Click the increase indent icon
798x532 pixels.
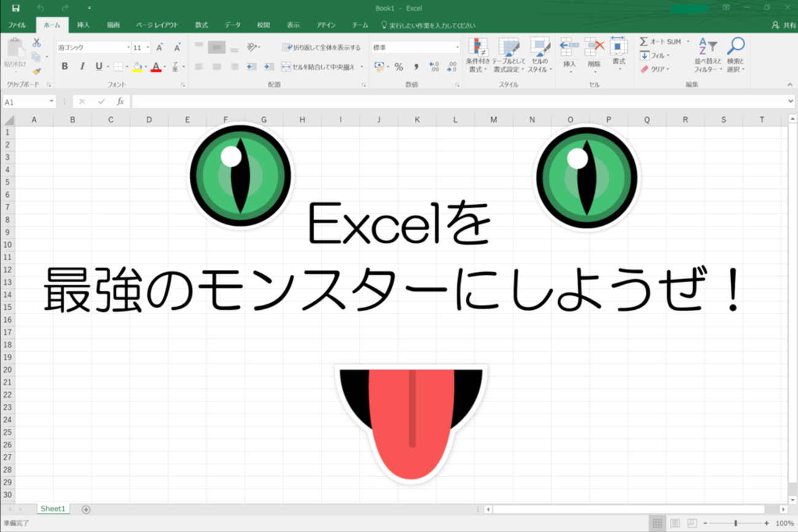(268, 66)
